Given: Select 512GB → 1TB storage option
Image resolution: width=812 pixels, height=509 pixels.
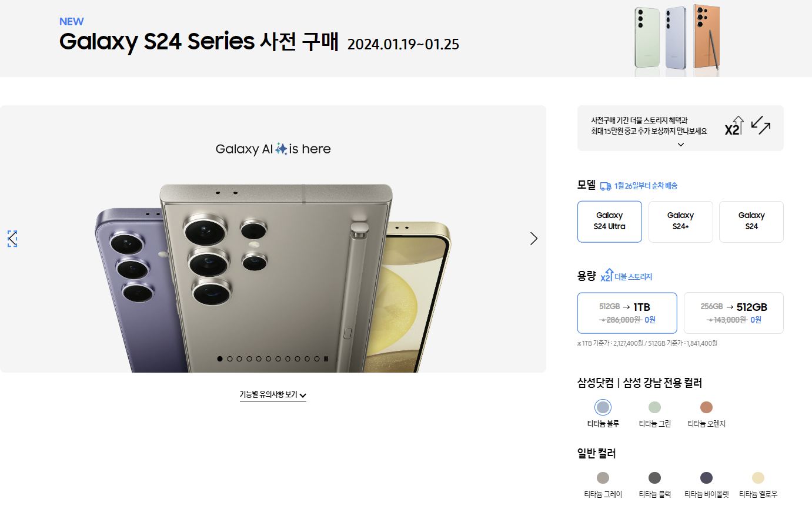Looking at the screenshot, I should [x=627, y=313].
